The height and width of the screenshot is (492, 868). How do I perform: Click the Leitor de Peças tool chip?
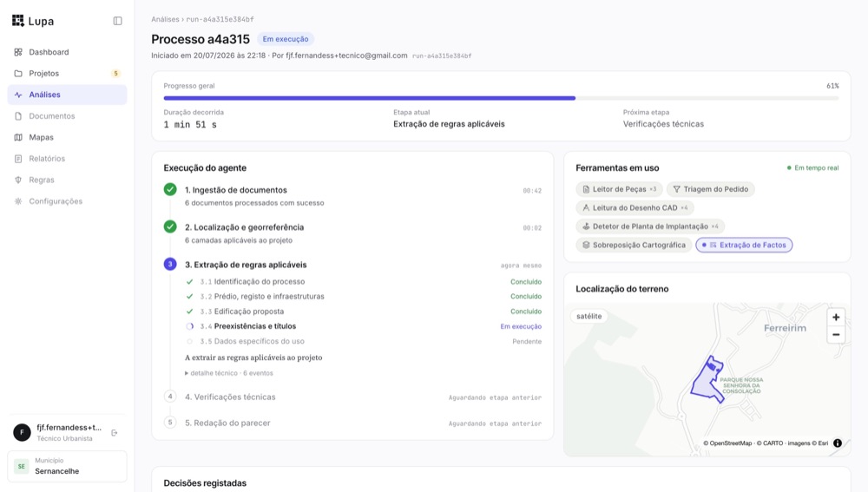tap(619, 189)
